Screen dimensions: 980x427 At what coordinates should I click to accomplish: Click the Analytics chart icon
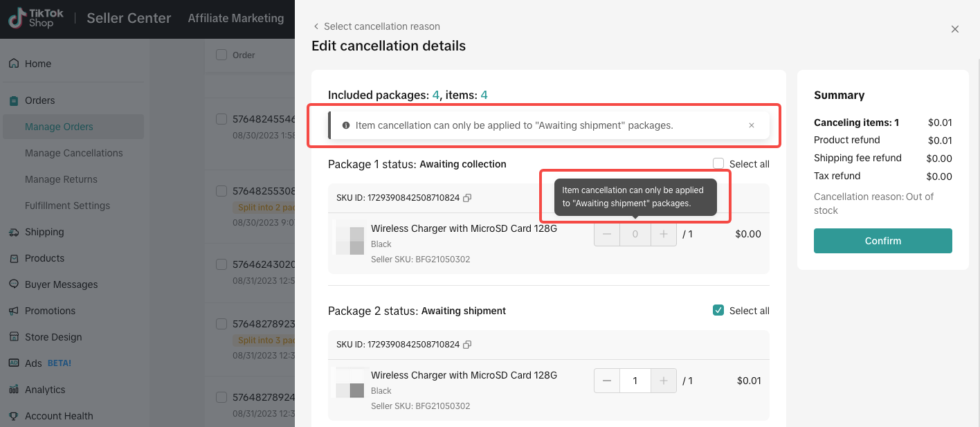pos(14,390)
